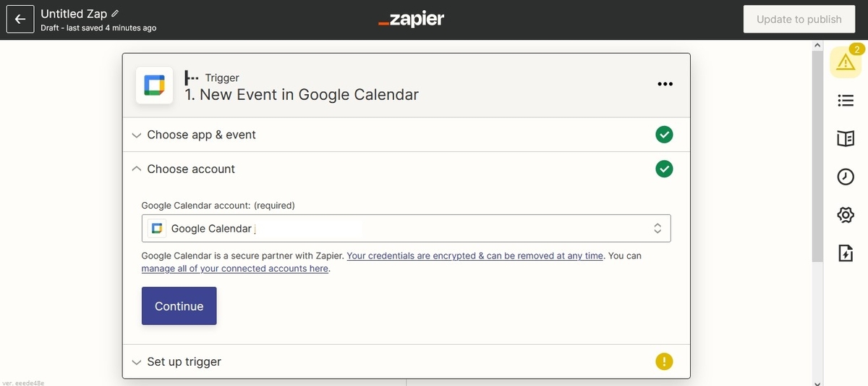Expand the Choose app & event section
The width and height of the screenshot is (868, 386).
click(x=201, y=135)
